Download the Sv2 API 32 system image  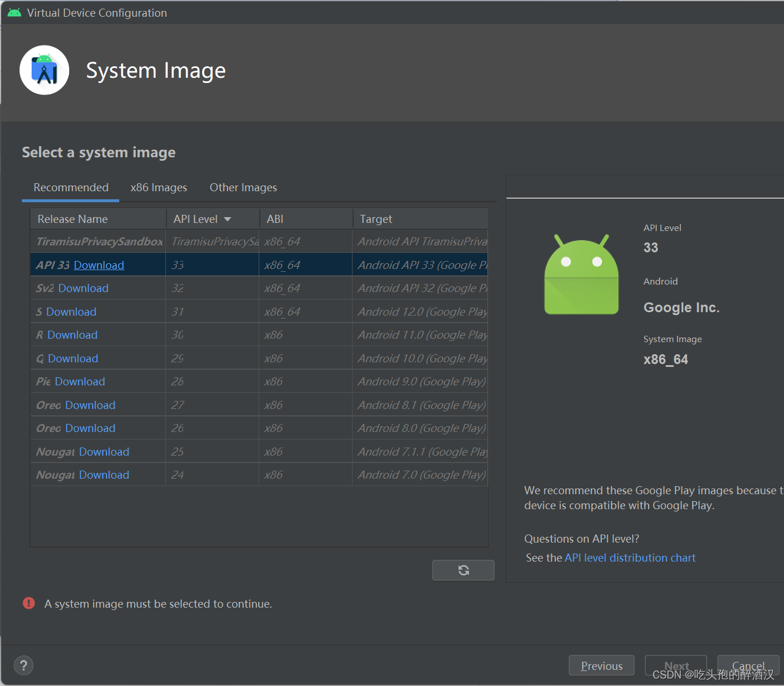(83, 288)
